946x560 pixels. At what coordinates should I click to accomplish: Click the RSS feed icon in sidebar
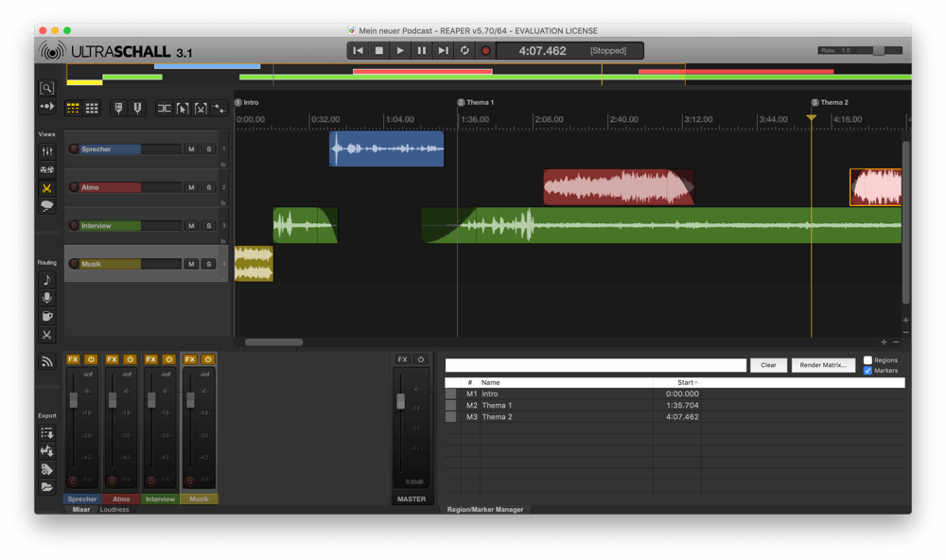coord(46,361)
